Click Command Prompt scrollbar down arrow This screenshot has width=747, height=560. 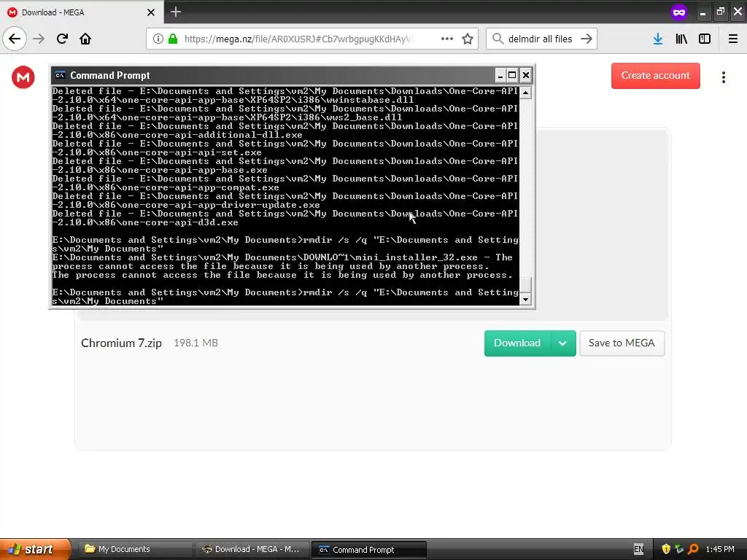tap(525, 299)
